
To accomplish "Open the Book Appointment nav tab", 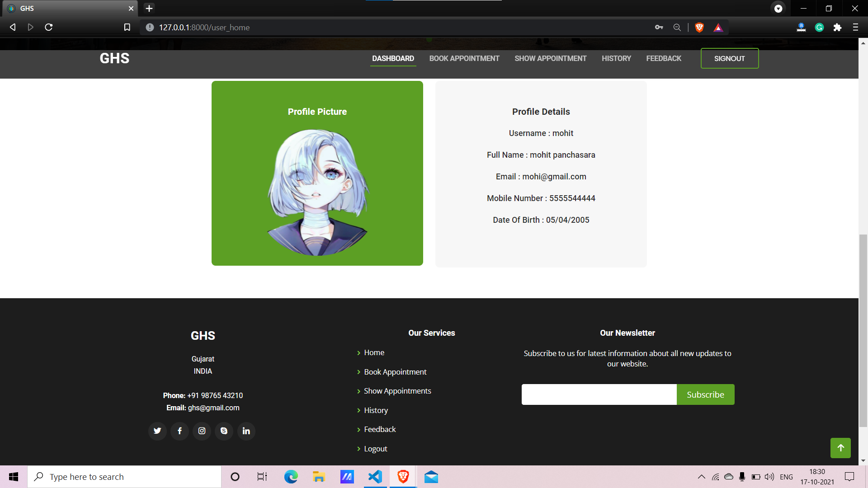I will tap(464, 59).
